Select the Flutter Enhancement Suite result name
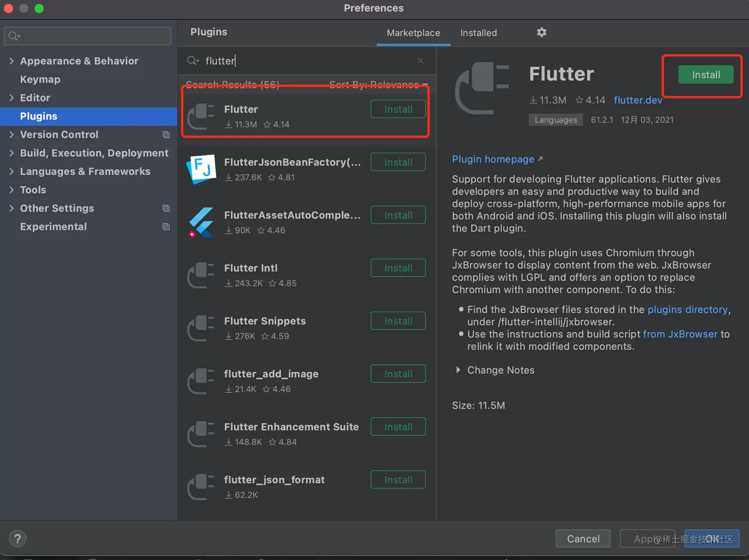749x560 pixels. [291, 427]
